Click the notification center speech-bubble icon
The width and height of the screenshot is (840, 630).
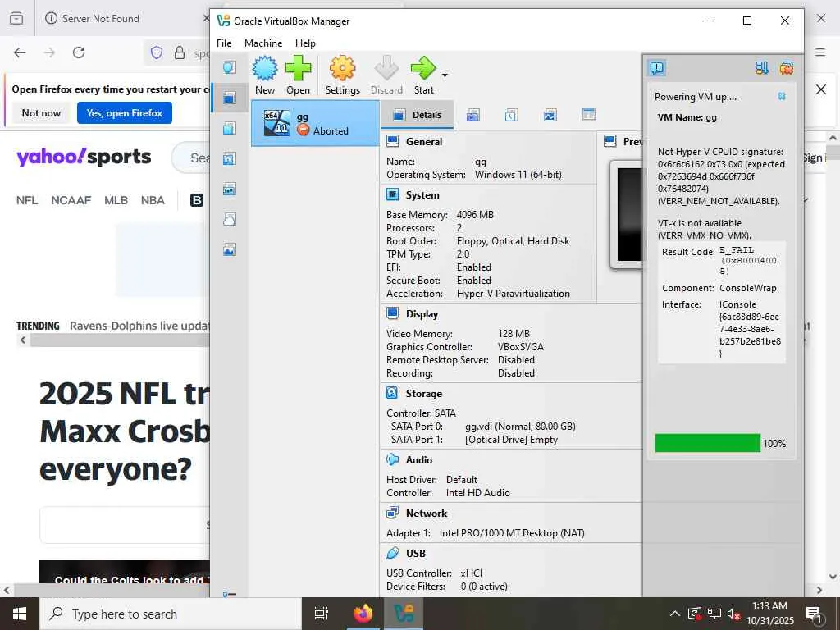click(657, 68)
